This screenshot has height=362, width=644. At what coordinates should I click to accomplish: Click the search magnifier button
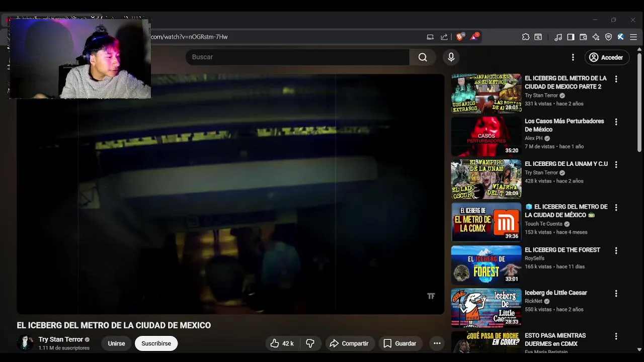(x=423, y=57)
